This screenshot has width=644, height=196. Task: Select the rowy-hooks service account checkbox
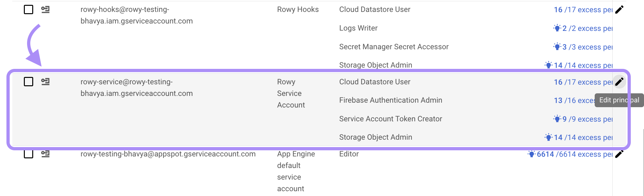29,10
